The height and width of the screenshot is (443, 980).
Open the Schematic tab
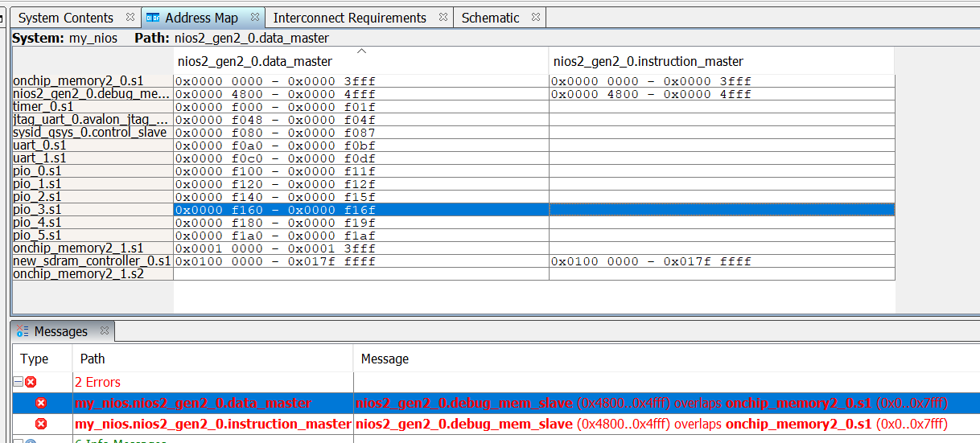(490, 18)
